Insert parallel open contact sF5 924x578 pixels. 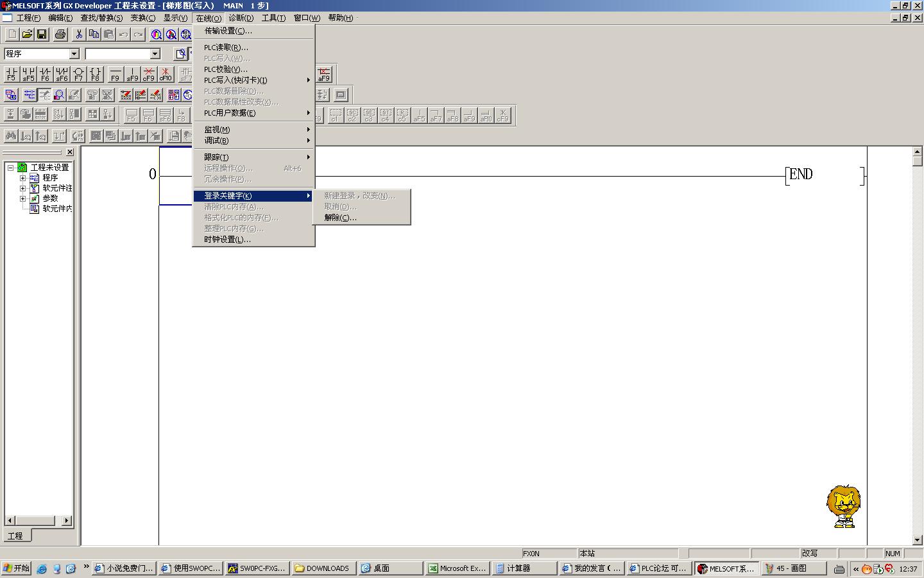click(x=28, y=74)
